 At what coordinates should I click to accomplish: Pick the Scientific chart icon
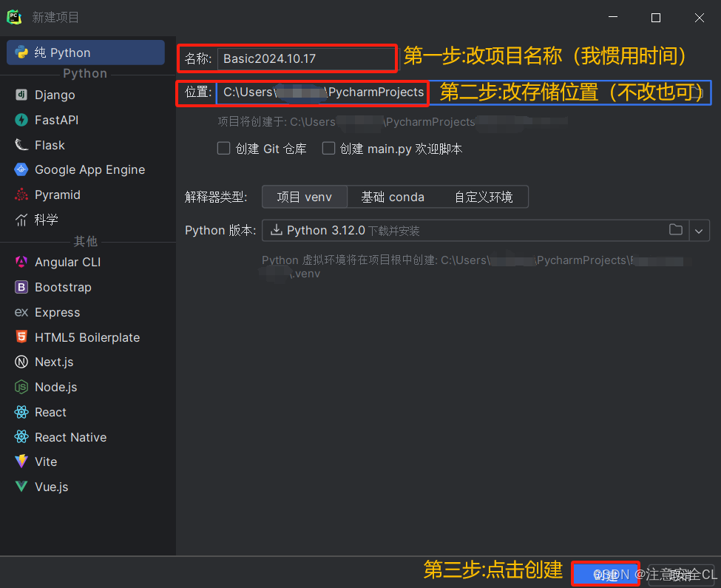click(x=21, y=220)
